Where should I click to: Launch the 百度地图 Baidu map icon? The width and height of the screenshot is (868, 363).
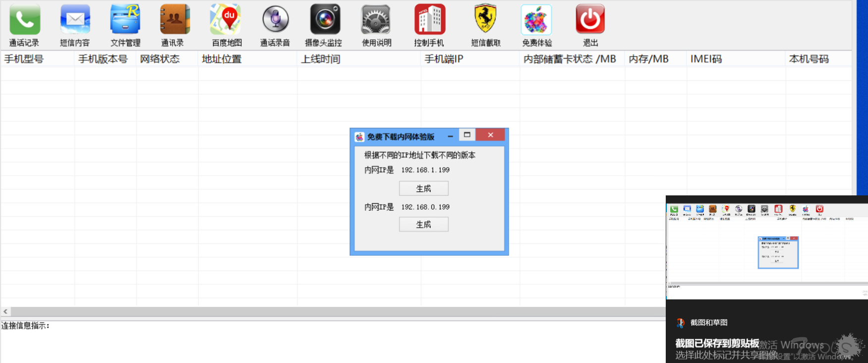[x=226, y=20]
